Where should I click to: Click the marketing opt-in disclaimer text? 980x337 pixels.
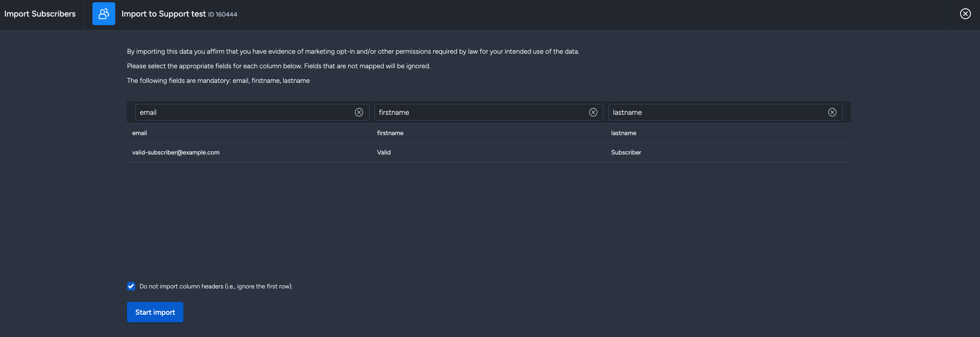353,51
